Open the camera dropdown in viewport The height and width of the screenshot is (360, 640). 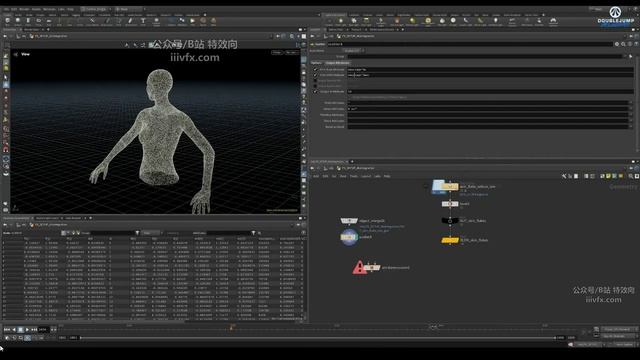(291, 53)
